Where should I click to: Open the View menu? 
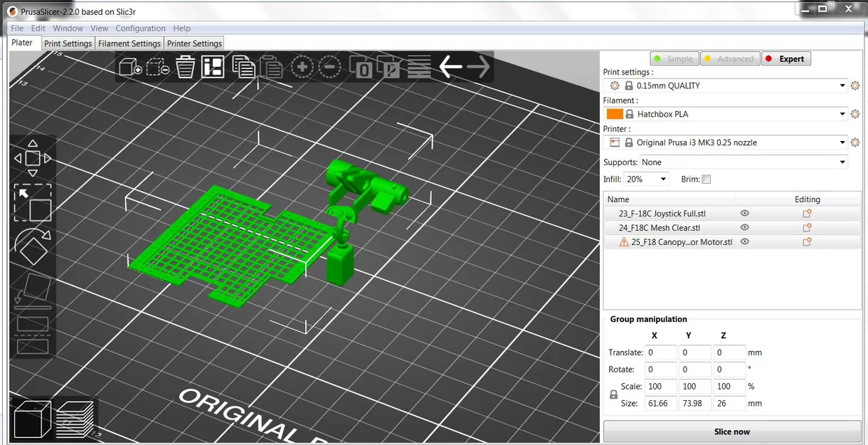100,28
